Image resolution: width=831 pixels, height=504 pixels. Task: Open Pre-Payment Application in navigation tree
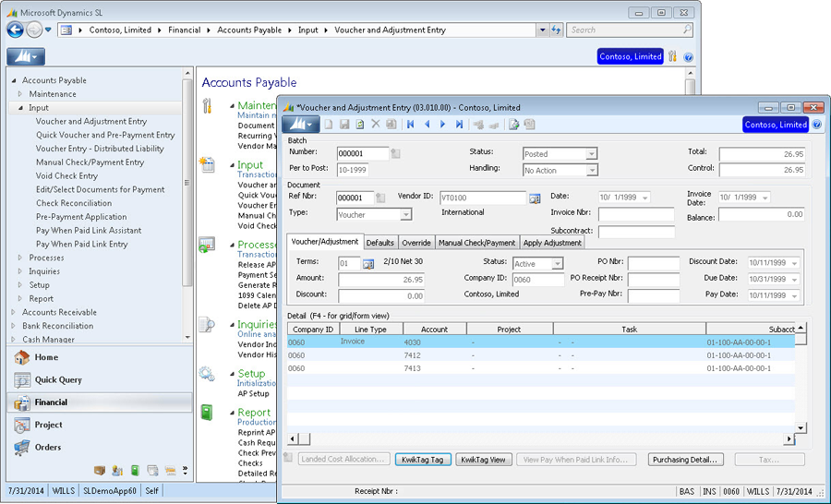(x=81, y=217)
